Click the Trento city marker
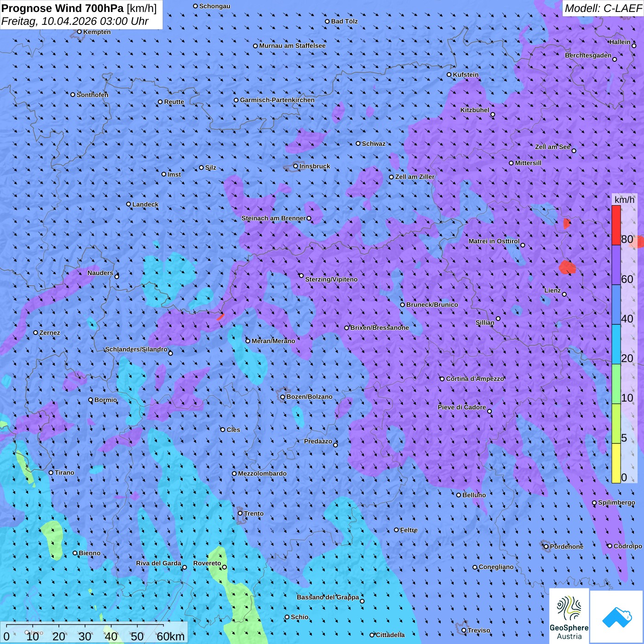The height and width of the screenshot is (644, 644). pyautogui.click(x=240, y=513)
